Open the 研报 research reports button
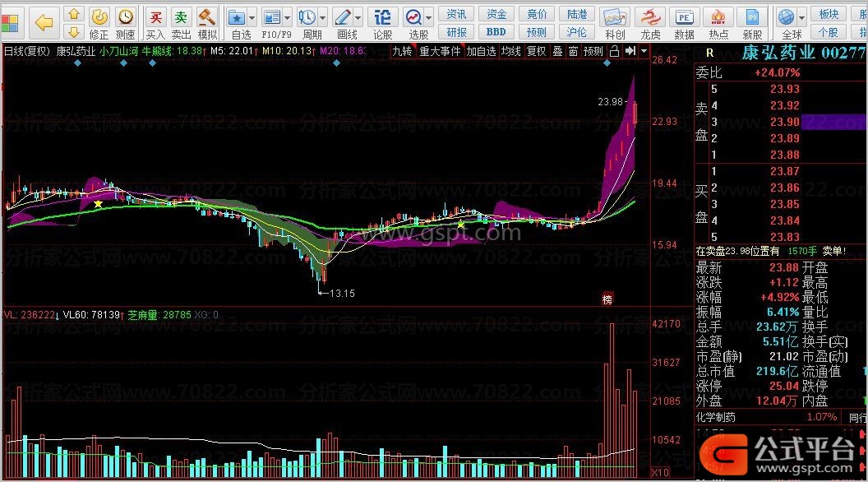This screenshot has height=482, width=868. 456,31
